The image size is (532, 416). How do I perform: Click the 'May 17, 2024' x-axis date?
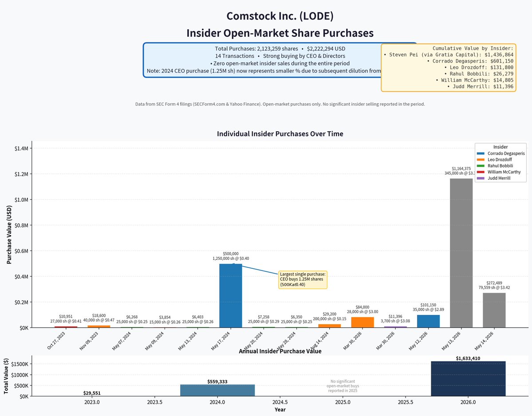click(221, 341)
